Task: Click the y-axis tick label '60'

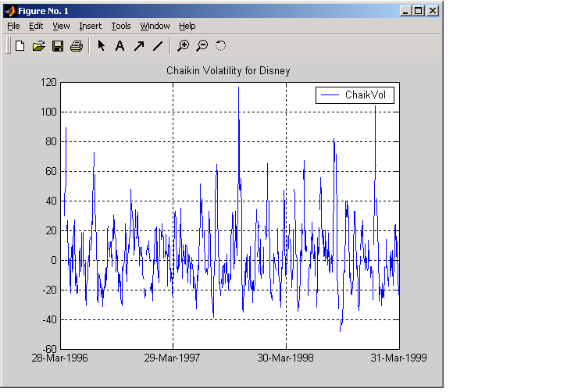Action: (x=52, y=171)
